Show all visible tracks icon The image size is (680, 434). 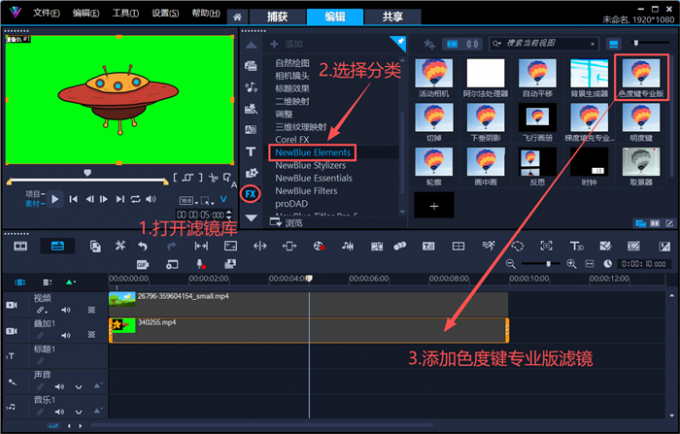coord(20,282)
